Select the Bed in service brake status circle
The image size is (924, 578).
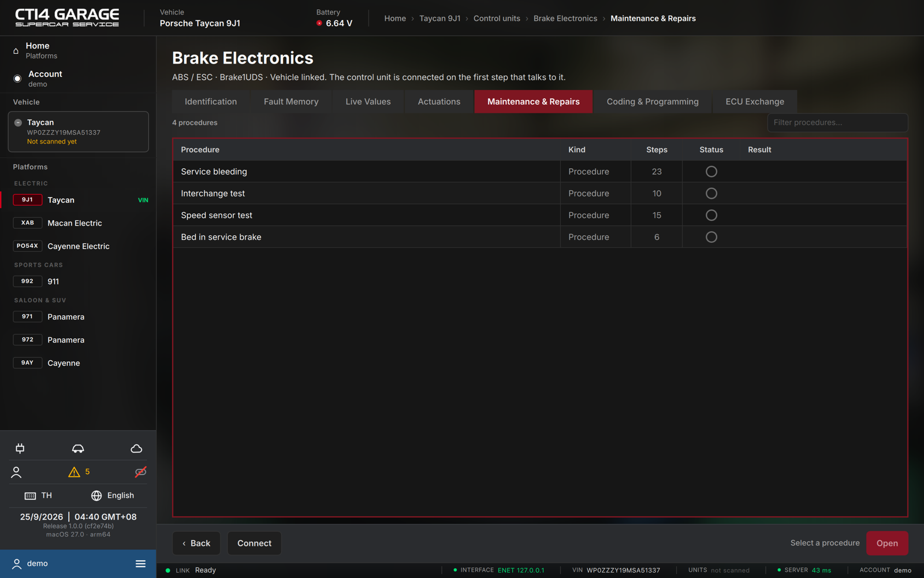point(711,237)
